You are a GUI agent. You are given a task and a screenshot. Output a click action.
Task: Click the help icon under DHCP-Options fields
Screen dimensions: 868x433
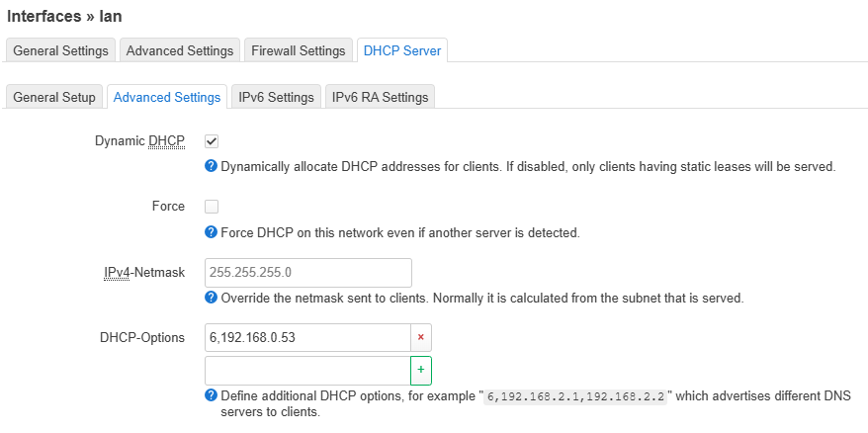(x=211, y=395)
